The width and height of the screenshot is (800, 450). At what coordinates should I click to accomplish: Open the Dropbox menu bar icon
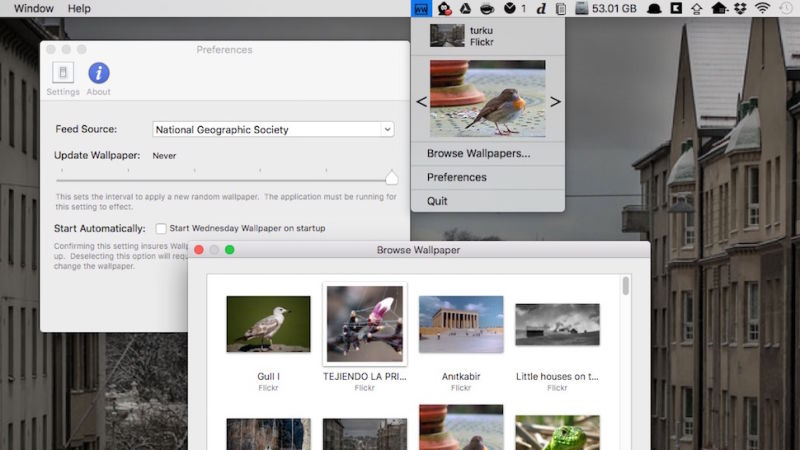tap(740, 9)
